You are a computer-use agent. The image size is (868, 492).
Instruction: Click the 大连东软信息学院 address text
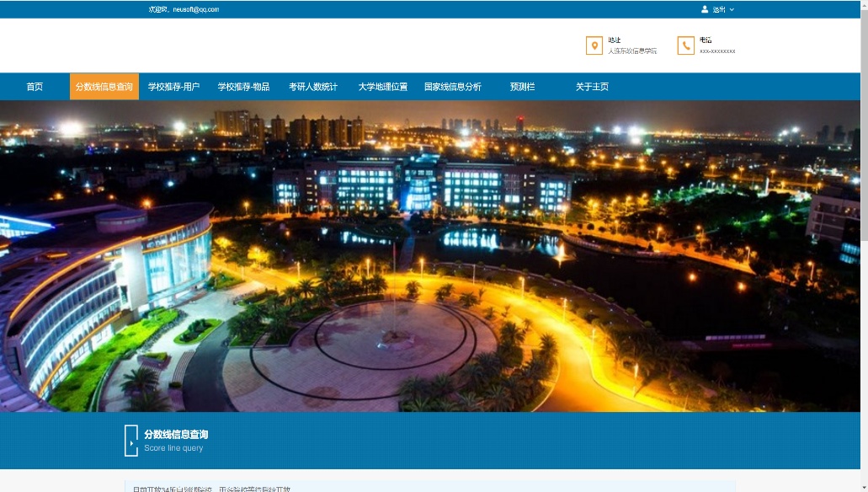(632, 51)
